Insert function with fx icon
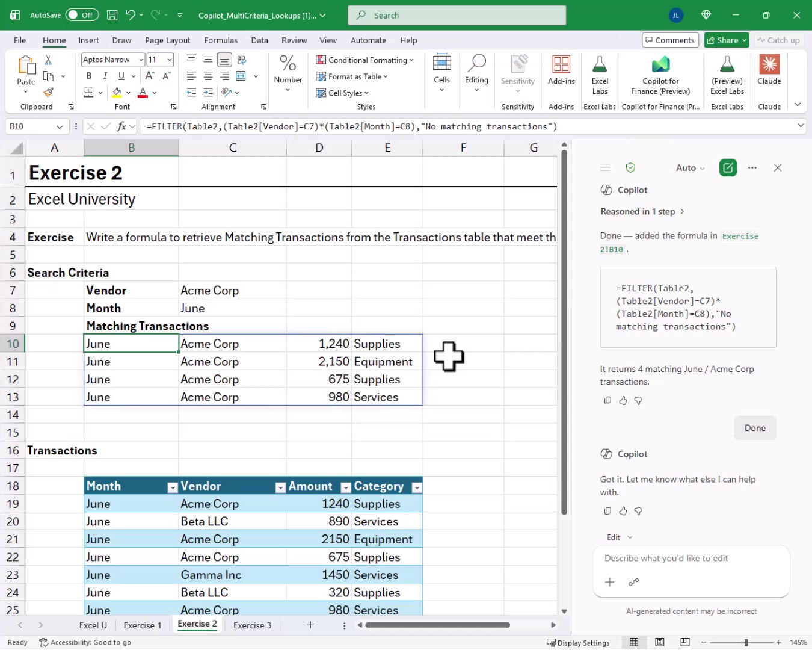The image size is (812, 650). [x=121, y=126]
